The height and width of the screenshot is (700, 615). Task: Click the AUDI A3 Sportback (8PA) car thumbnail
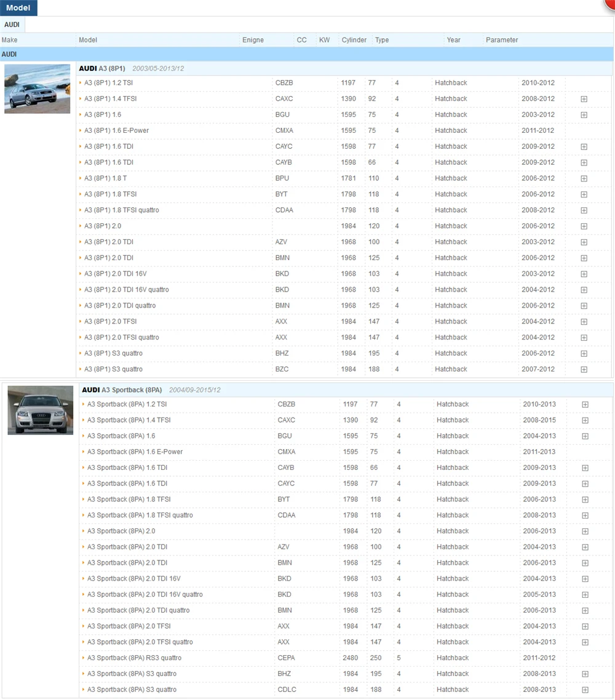click(40, 410)
